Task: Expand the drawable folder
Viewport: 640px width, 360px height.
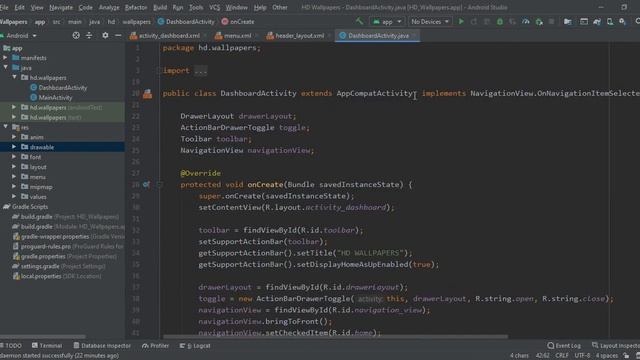Action: point(14,147)
